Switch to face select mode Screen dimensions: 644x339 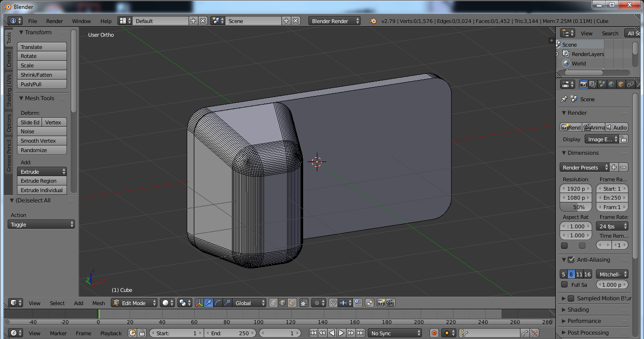tap(292, 303)
